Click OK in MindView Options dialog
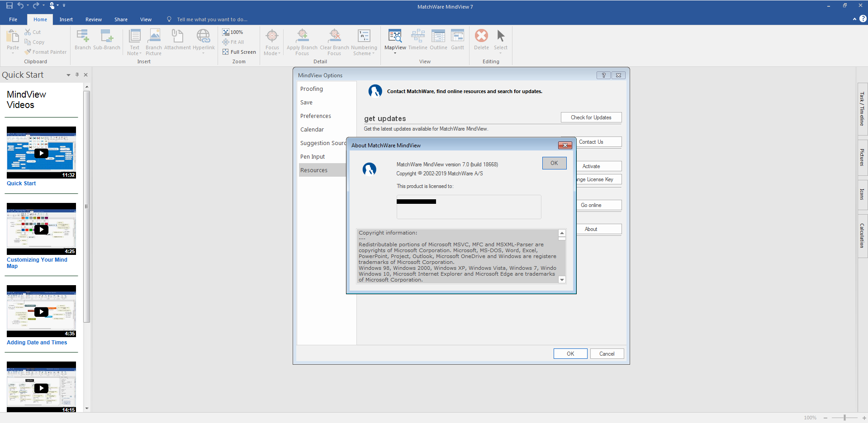Screen dimensions: 868x423 coord(570,354)
